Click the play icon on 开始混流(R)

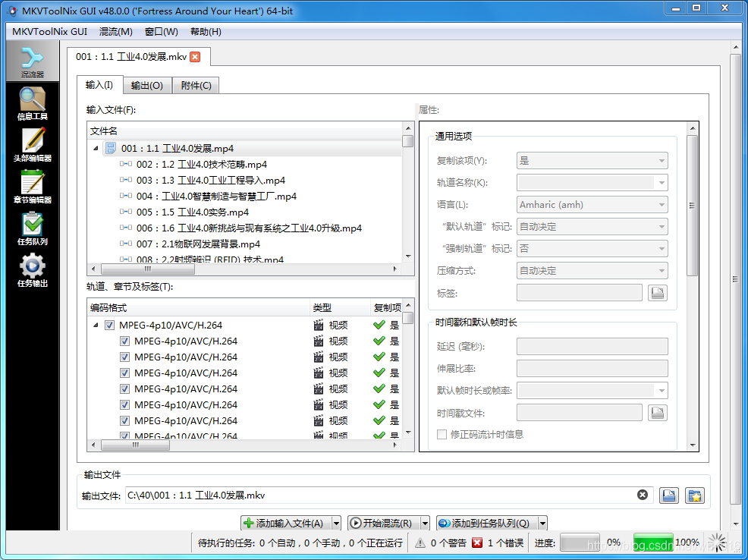point(355,524)
